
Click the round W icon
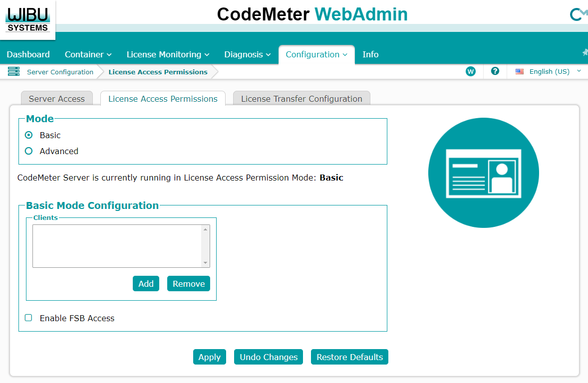coord(470,71)
